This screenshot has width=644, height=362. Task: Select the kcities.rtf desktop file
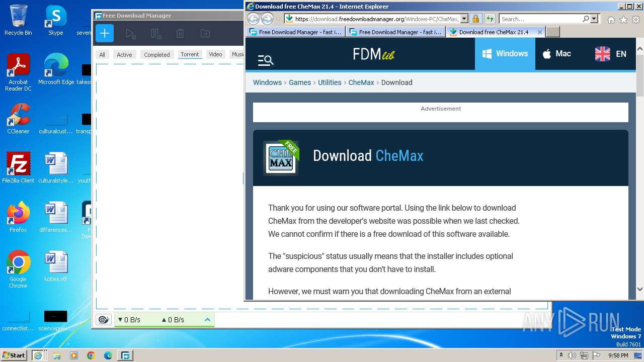tap(56, 266)
